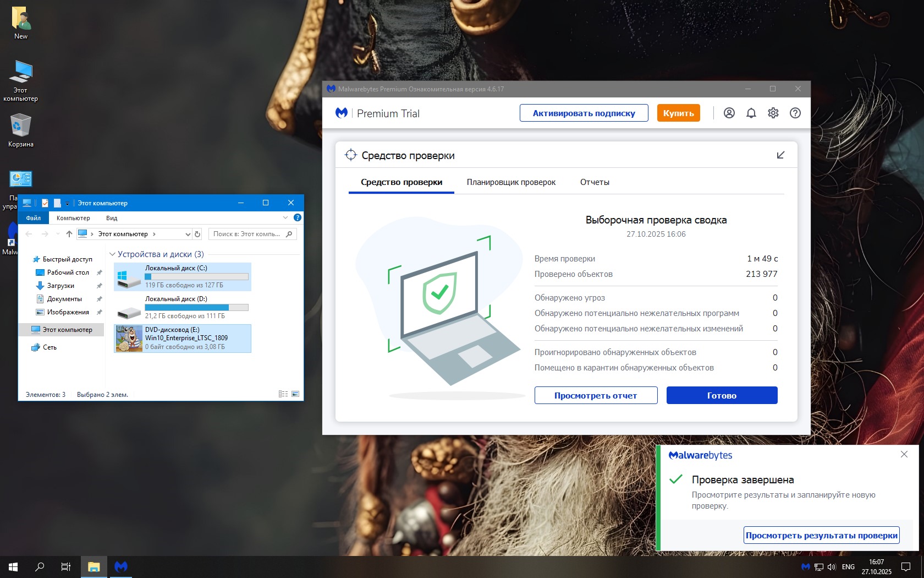This screenshot has width=924, height=578.
Task: Click the Explorer search input field
Action: (248, 234)
